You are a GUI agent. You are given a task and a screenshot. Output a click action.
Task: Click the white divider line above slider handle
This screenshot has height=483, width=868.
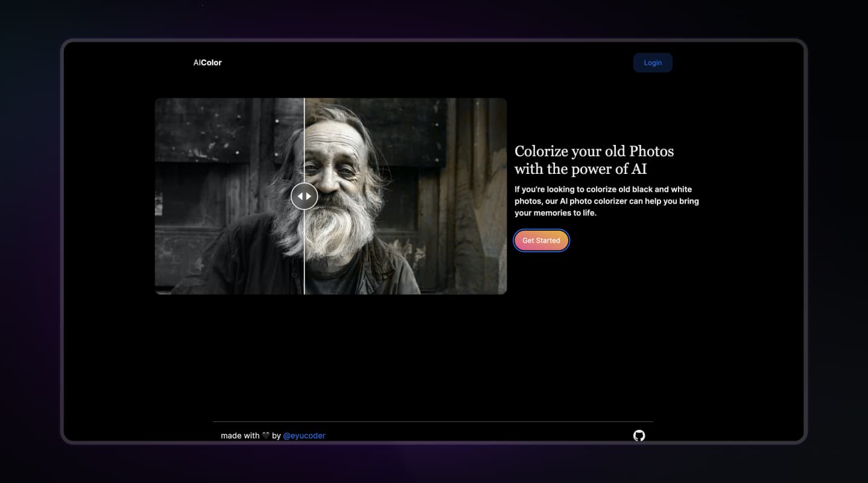click(x=304, y=139)
